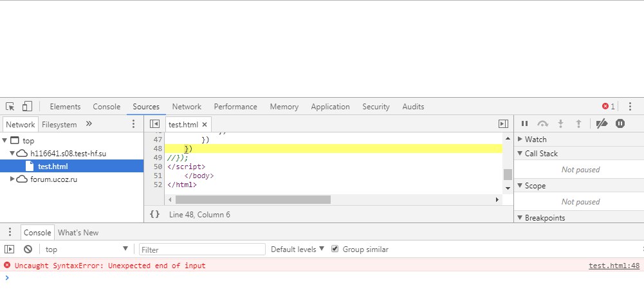Click the editor scroll-down arrow
The image size is (644, 308).
508,188
